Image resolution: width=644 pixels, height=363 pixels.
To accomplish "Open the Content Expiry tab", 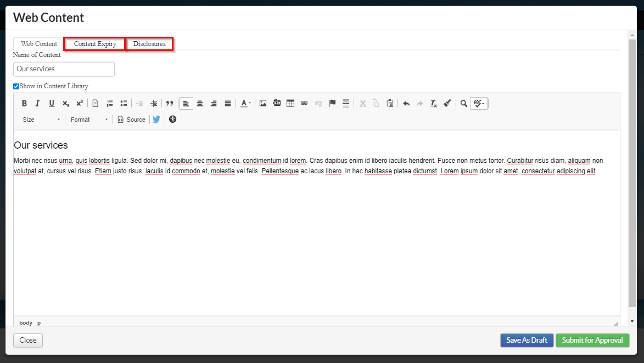I will pyautogui.click(x=95, y=44).
